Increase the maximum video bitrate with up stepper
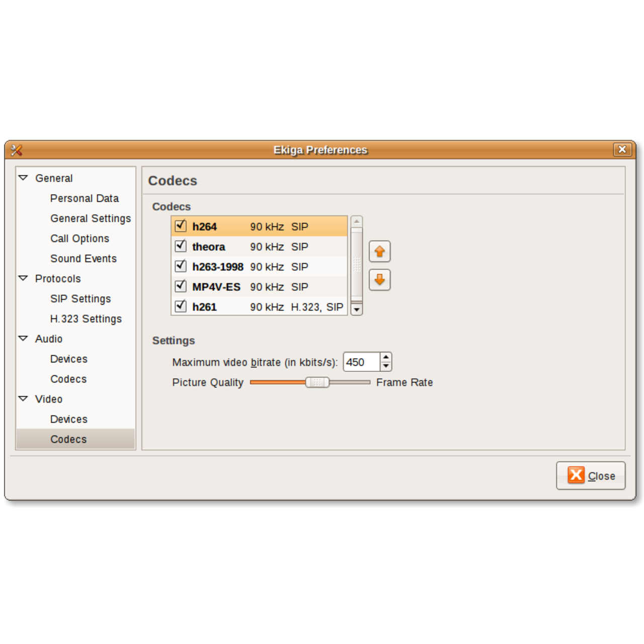 click(386, 357)
